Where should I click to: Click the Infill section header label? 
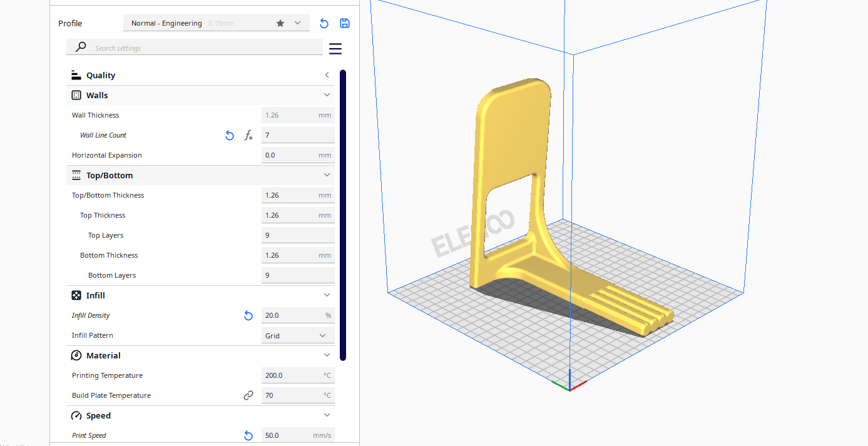[96, 295]
